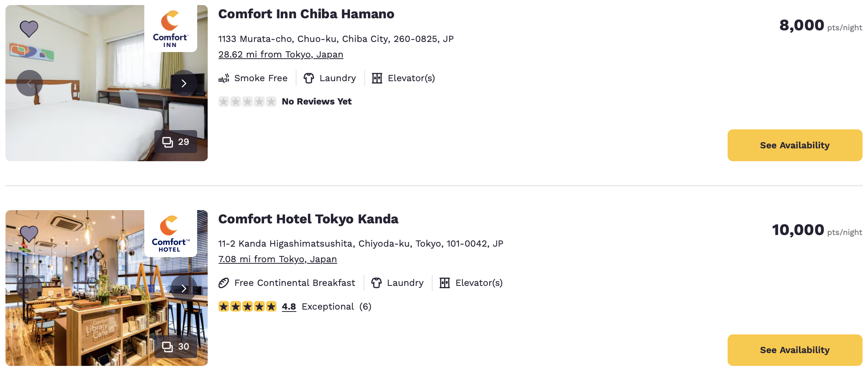Click the 28.62 mi from Tokyo link
This screenshot has width=868, height=369.
[x=280, y=54]
